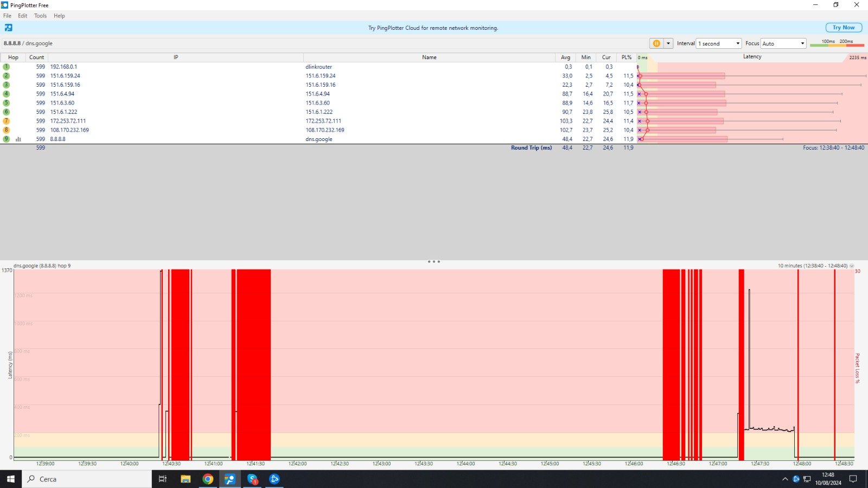
Task: Open Task View from the taskbar
Action: pyautogui.click(x=162, y=479)
